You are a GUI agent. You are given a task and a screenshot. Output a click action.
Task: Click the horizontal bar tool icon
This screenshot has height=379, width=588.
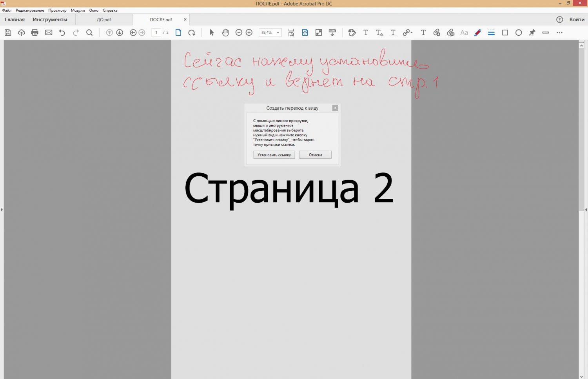click(546, 33)
